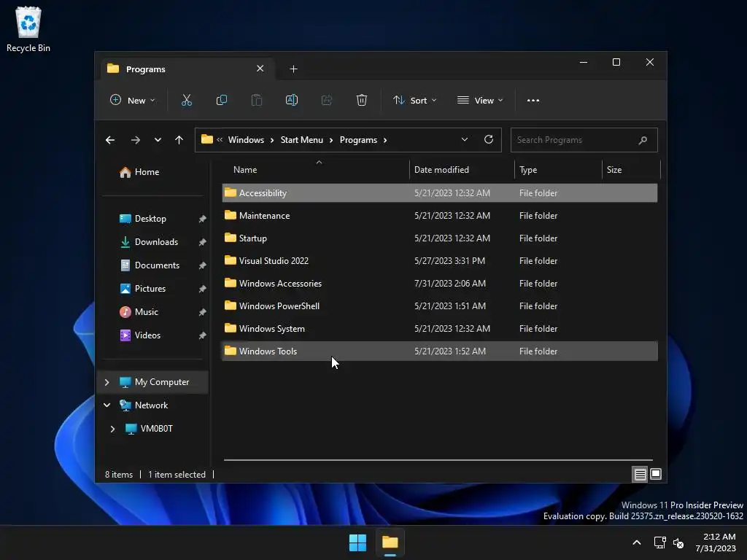Open the New dropdown menu
The width and height of the screenshot is (747, 560).
coord(133,101)
